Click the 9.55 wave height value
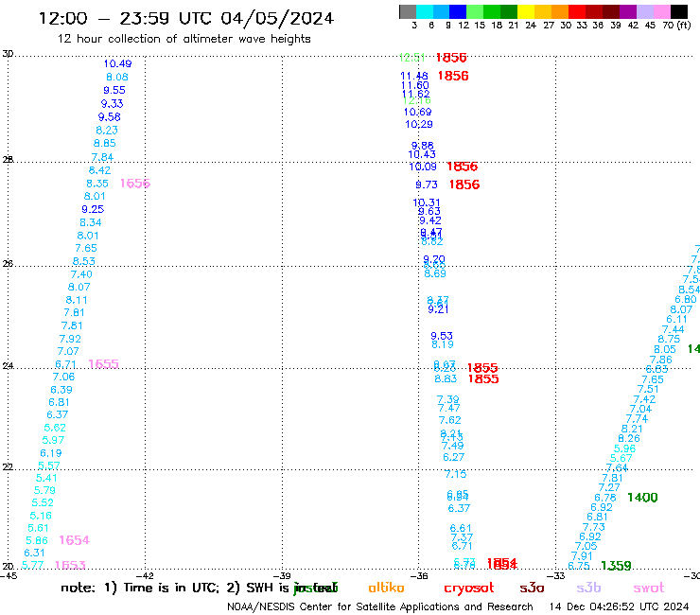700x615 pixels. (x=114, y=90)
